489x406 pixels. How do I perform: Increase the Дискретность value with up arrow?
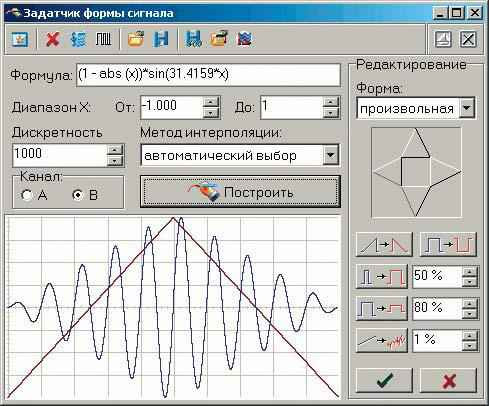115,150
